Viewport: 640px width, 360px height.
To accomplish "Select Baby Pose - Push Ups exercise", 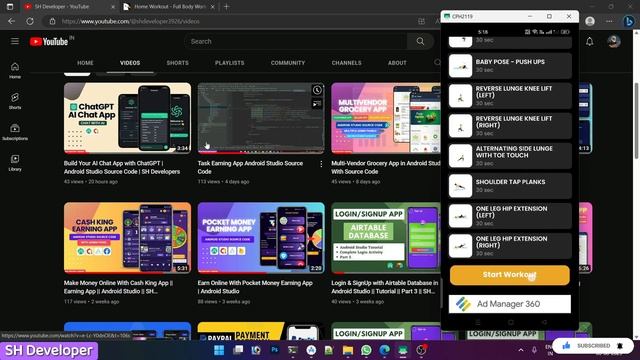I will click(x=510, y=66).
